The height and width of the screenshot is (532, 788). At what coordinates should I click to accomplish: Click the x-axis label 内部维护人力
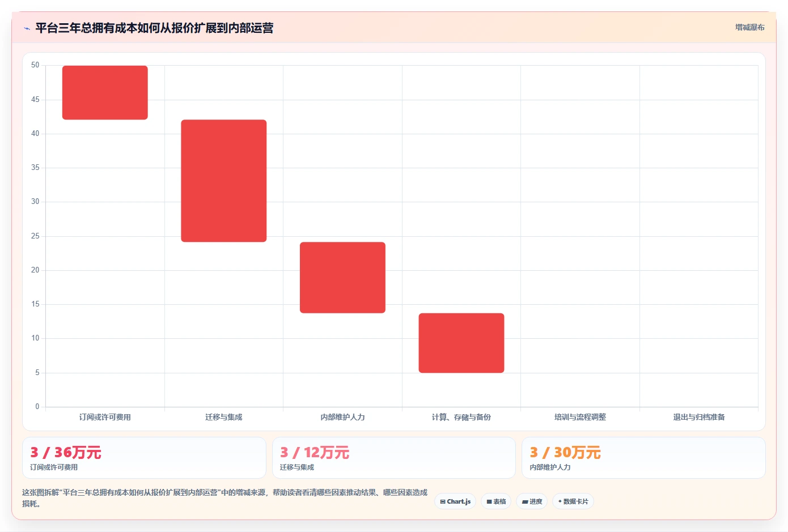click(x=342, y=417)
